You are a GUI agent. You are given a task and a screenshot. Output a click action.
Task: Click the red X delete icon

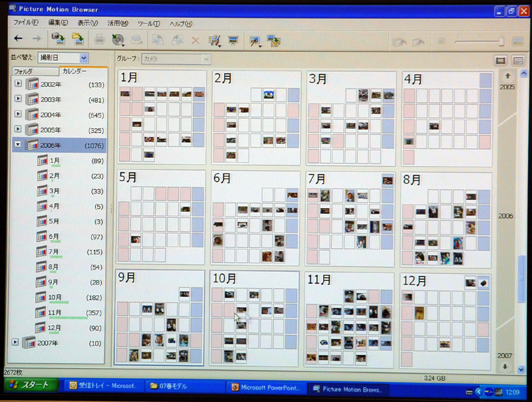(196, 41)
